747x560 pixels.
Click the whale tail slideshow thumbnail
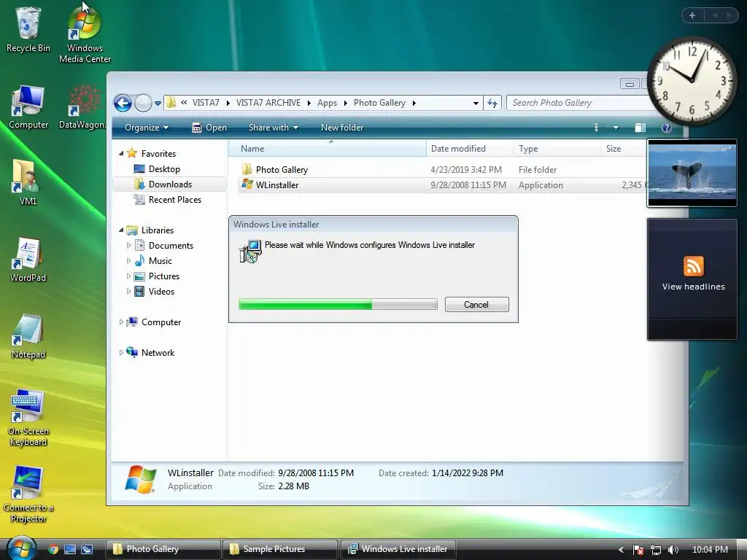pos(692,174)
